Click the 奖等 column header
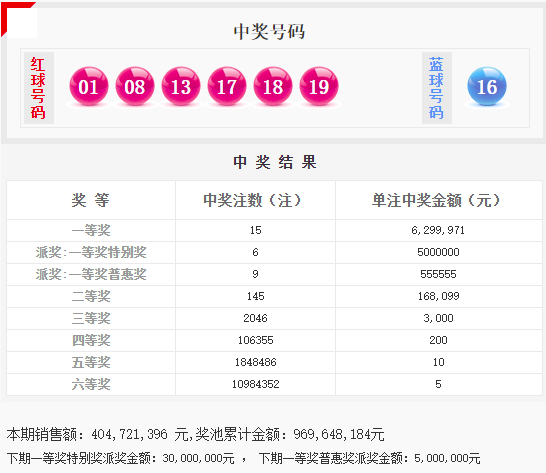The width and height of the screenshot is (546, 473). coord(91,200)
